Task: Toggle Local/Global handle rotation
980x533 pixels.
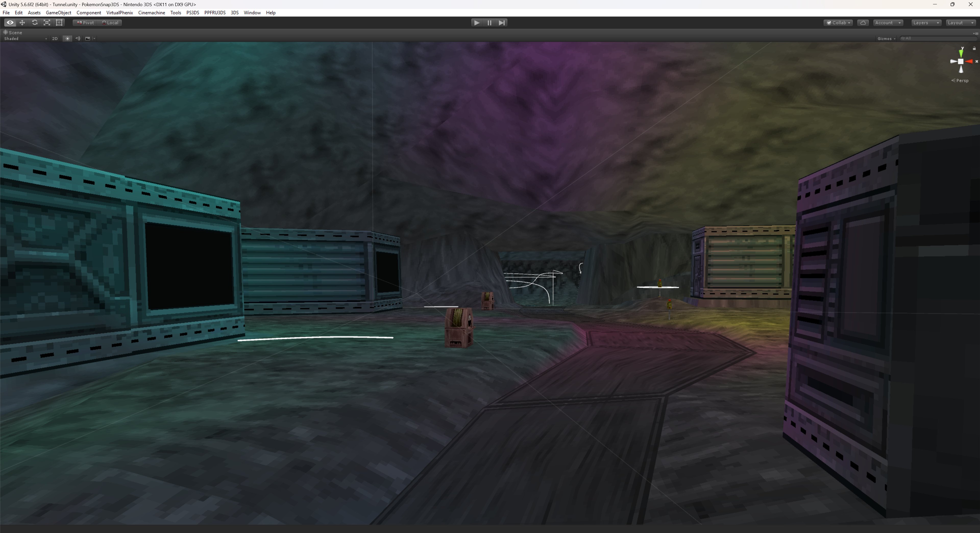Action: point(110,23)
